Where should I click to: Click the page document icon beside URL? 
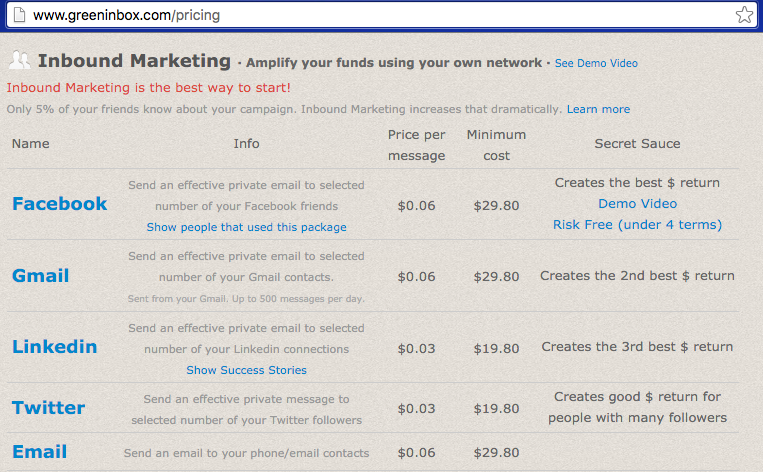coord(19,15)
